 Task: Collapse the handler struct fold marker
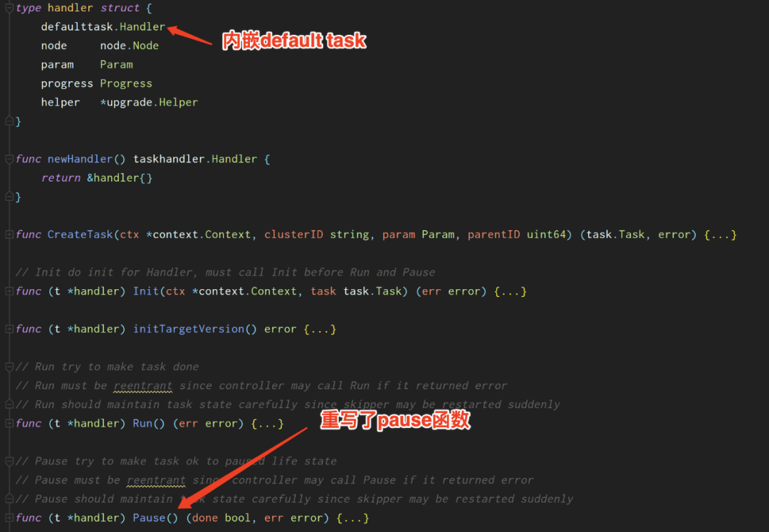(x=9, y=9)
